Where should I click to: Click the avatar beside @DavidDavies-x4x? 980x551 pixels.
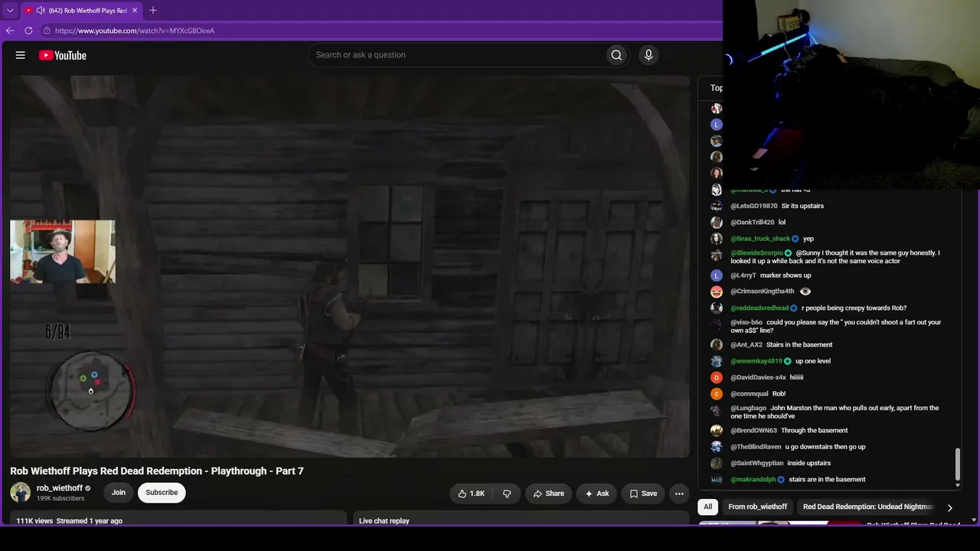[717, 377]
